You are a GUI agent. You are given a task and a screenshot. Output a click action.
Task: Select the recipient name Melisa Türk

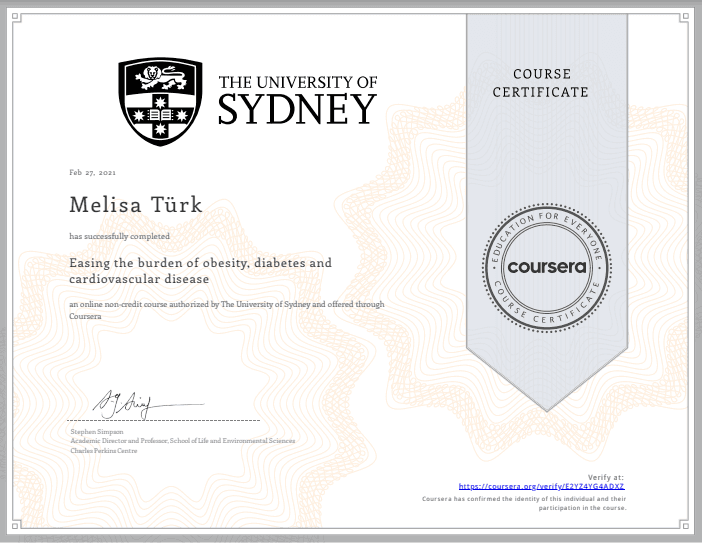pos(136,205)
